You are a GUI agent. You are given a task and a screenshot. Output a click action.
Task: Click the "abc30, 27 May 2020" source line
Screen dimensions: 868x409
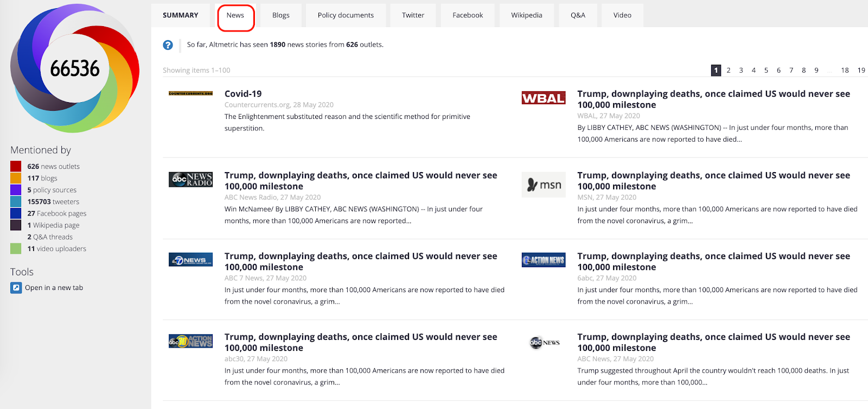256,359
